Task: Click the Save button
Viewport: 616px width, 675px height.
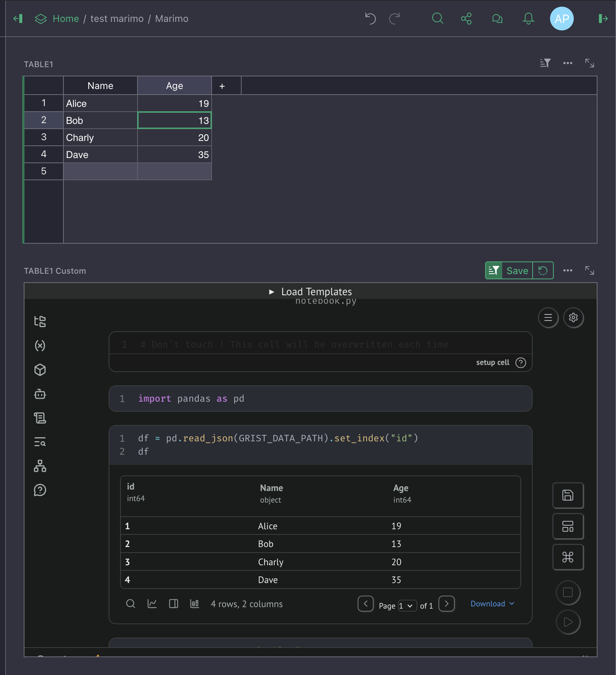Action: pyautogui.click(x=517, y=271)
